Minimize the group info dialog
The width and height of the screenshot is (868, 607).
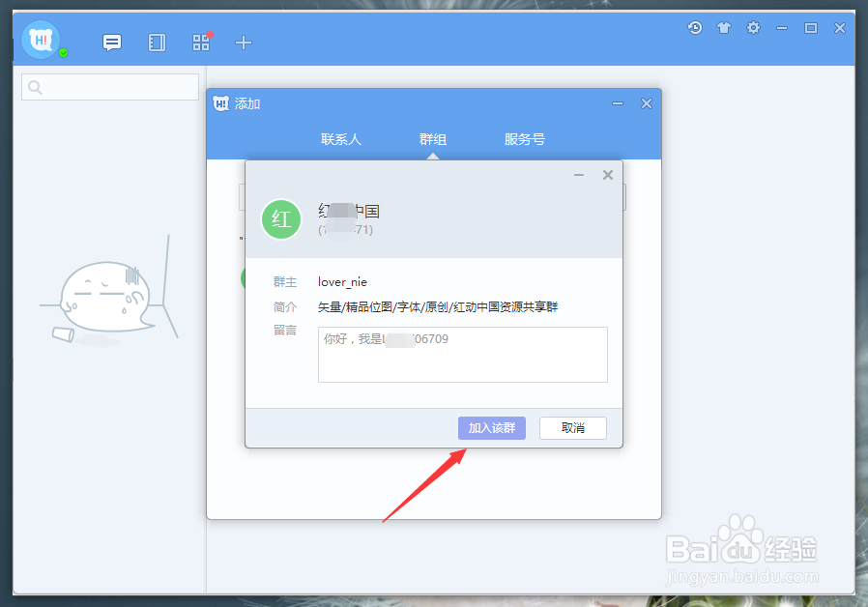point(578,175)
